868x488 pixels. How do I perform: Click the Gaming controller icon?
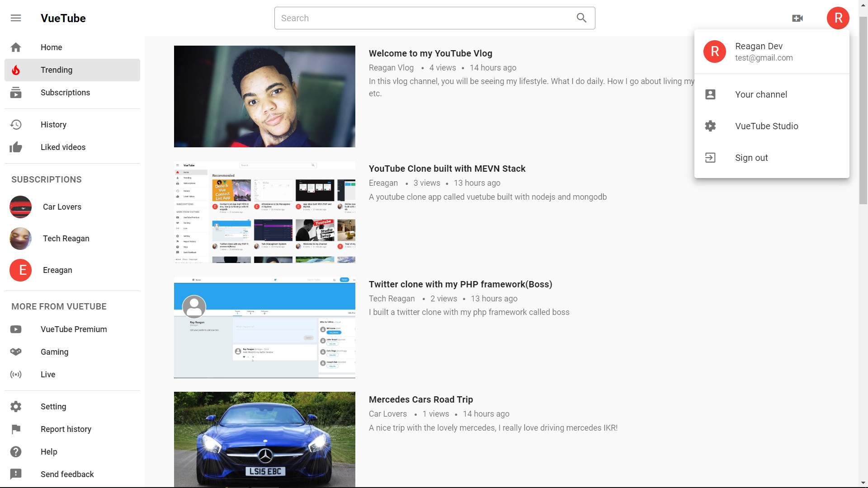16,352
